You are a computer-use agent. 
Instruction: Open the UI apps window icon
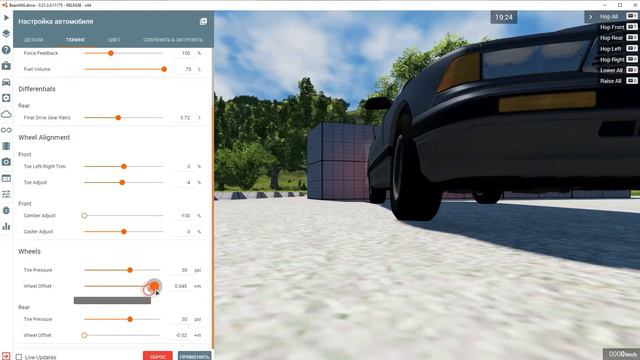[6, 178]
